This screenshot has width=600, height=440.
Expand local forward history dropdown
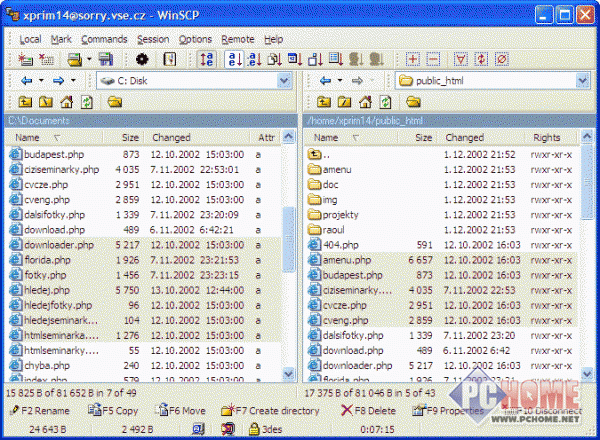click(x=73, y=81)
